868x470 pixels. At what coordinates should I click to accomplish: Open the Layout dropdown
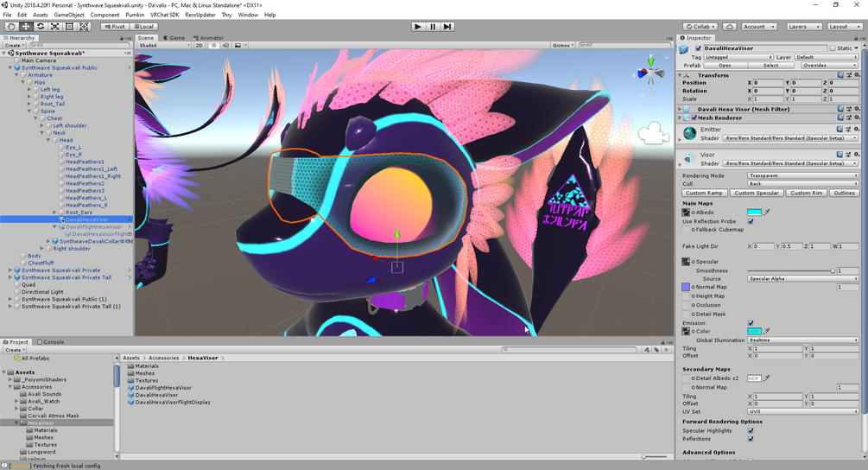844,27
